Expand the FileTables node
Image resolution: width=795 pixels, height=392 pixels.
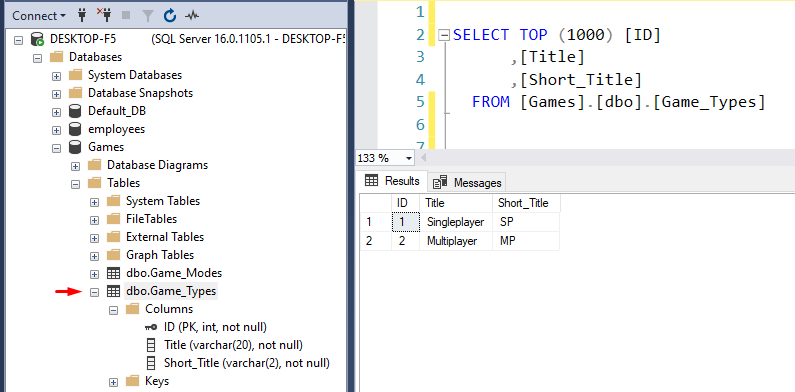point(94,220)
